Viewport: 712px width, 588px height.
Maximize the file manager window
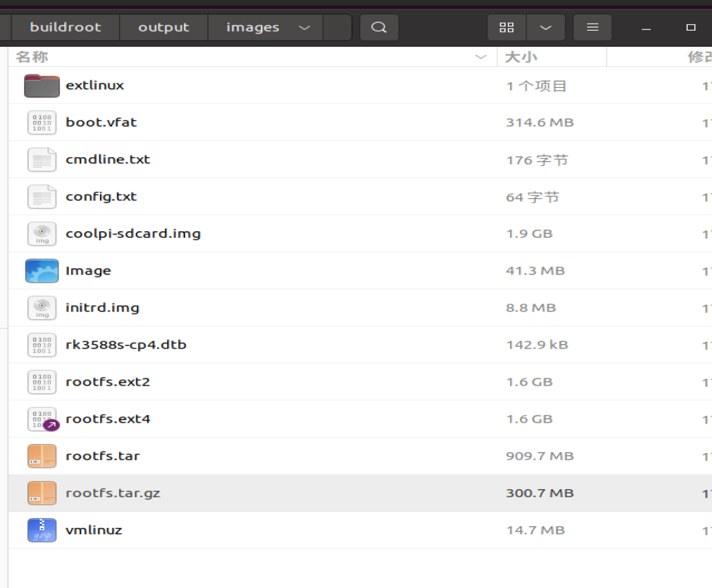click(x=691, y=28)
